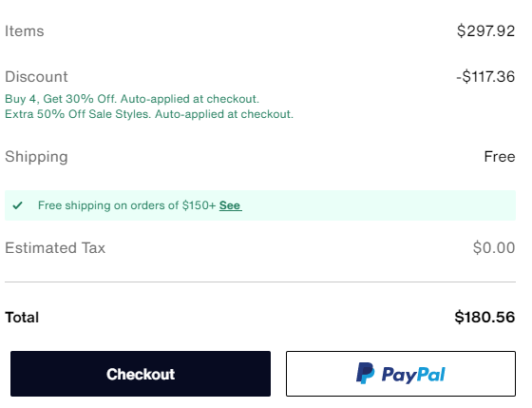This screenshot has width=532, height=408.
Task: Click the Free shipping value
Action: [x=500, y=157]
